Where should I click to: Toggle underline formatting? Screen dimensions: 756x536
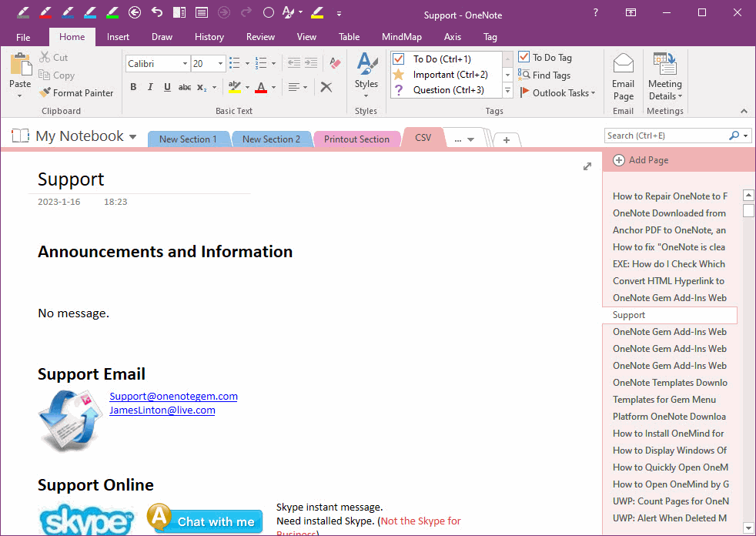click(x=167, y=87)
